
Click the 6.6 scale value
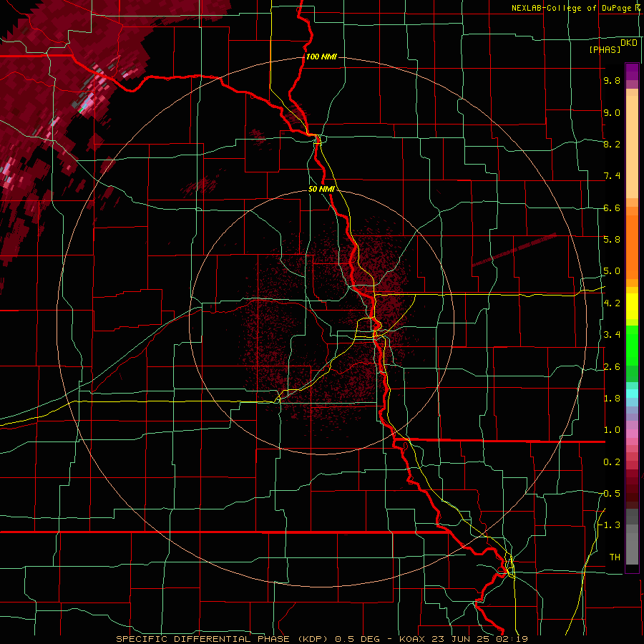pyautogui.click(x=612, y=208)
